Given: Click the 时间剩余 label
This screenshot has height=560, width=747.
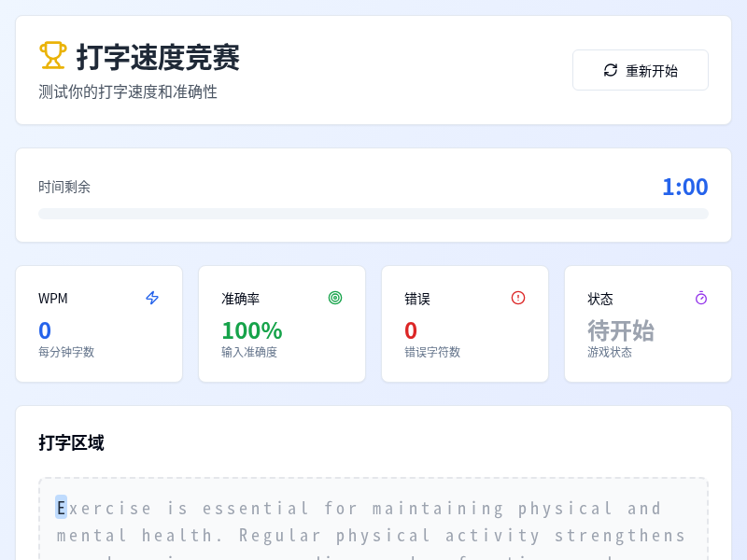Looking at the screenshot, I should (x=64, y=187).
